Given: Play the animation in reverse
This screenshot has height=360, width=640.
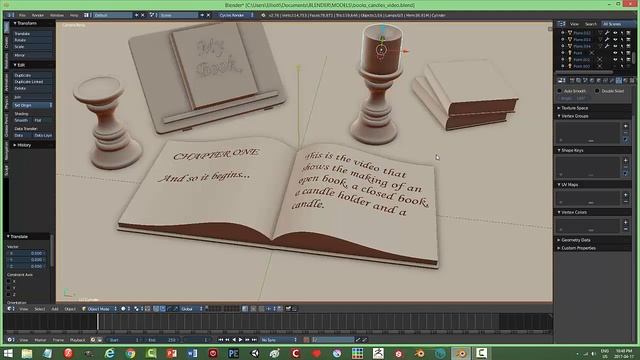Looking at the screenshot, I should coord(234,340).
